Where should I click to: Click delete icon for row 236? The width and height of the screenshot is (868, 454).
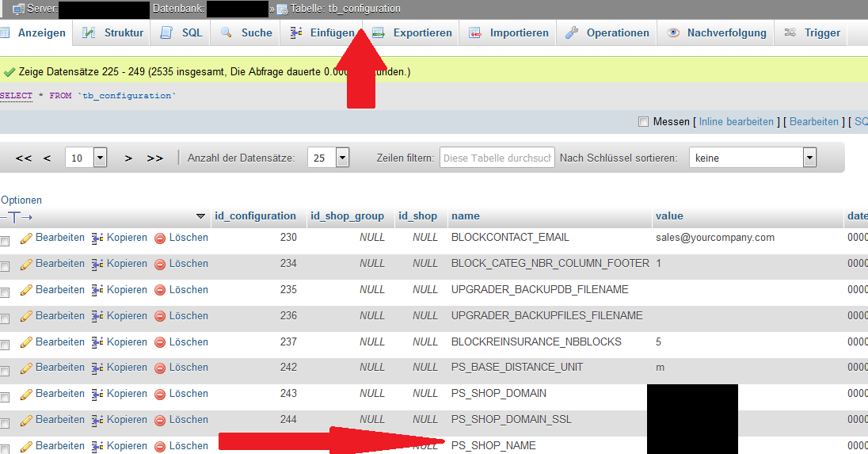click(x=160, y=317)
